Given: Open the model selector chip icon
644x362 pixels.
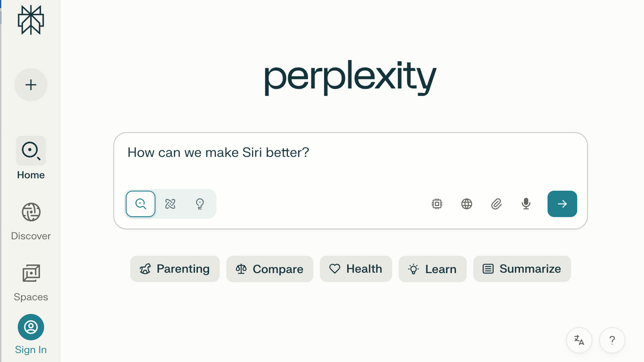Looking at the screenshot, I should click(x=437, y=204).
